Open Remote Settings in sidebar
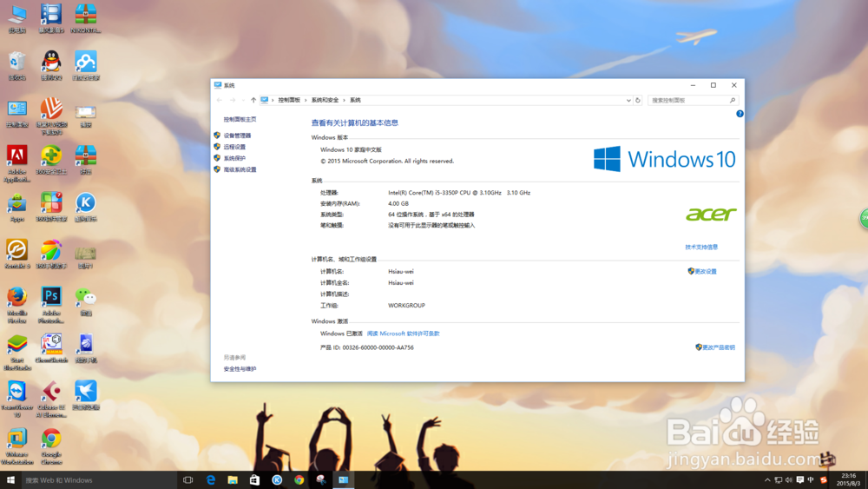868x489 pixels. [234, 147]
